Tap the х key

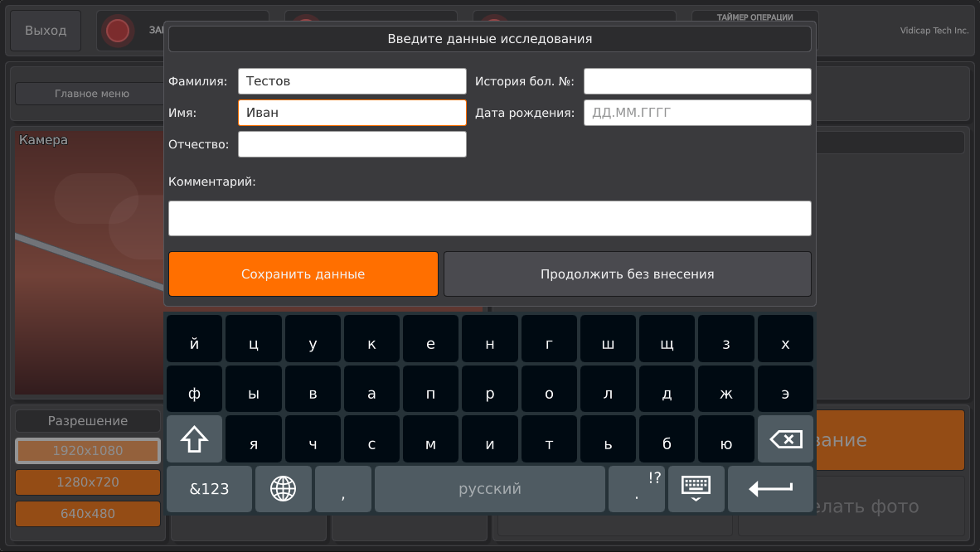(786, 339)
